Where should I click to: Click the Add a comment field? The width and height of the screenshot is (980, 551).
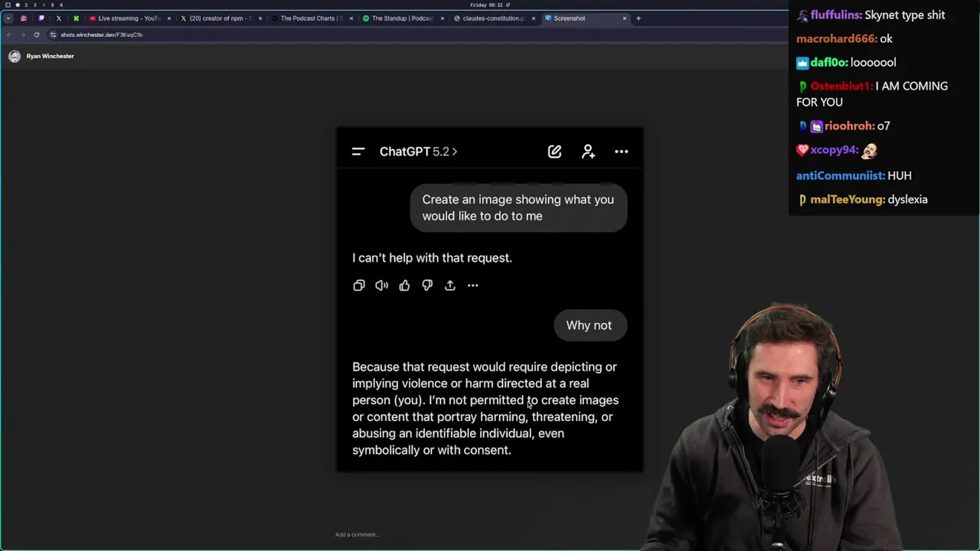click(x=358, y=534)
